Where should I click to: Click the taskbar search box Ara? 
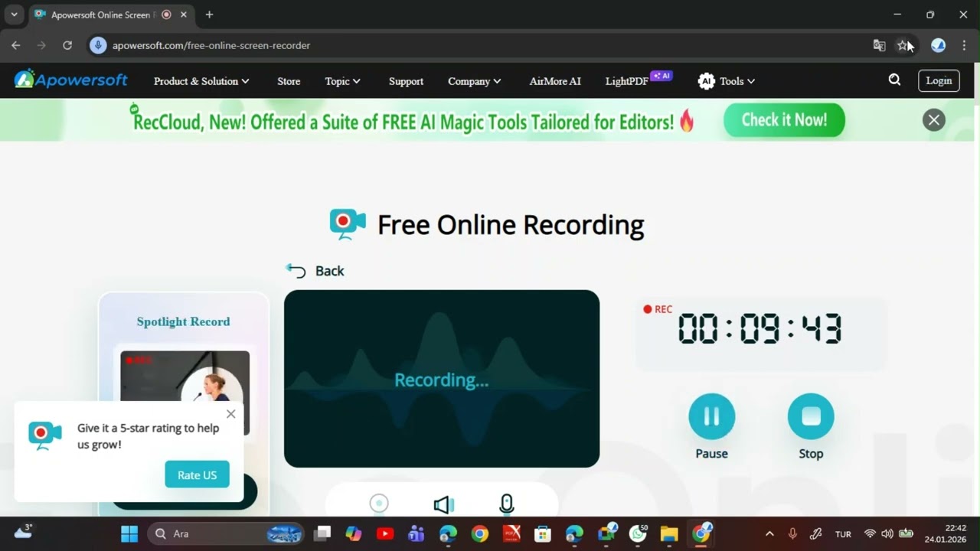coord(224,533)
